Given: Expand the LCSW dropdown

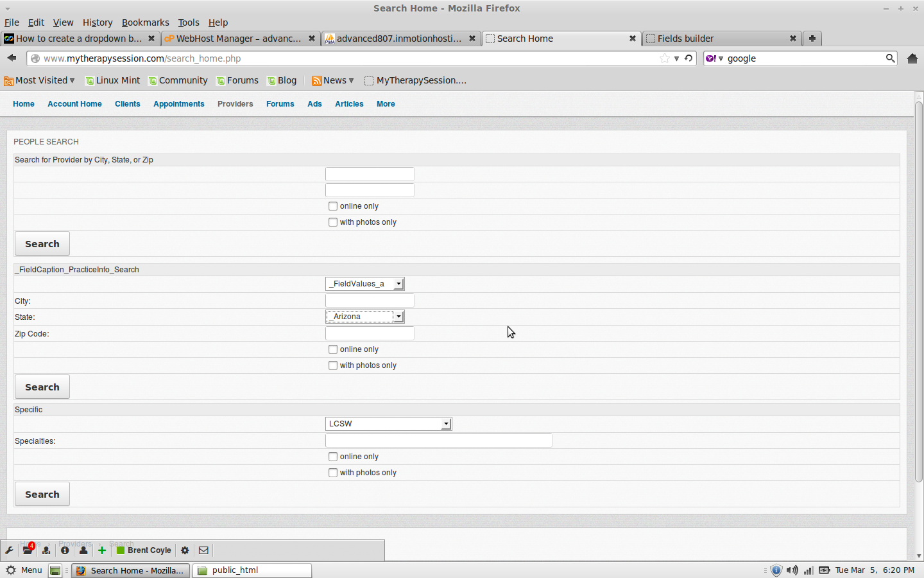Looking at the screenshot, I should pyautogui.click(x=388, y=424).
